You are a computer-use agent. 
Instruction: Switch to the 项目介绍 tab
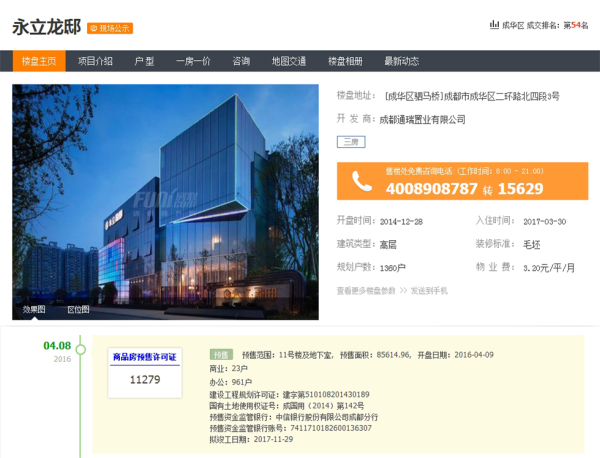(95, 61)
